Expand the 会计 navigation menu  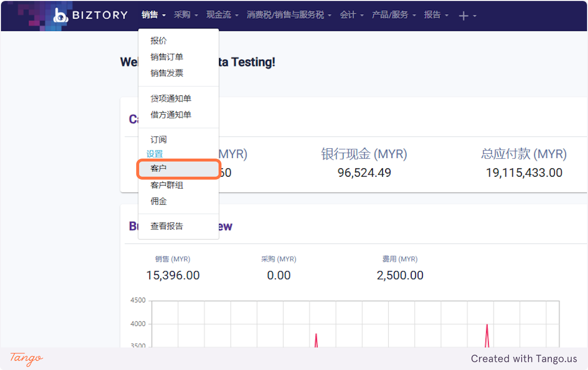(352, 15)
